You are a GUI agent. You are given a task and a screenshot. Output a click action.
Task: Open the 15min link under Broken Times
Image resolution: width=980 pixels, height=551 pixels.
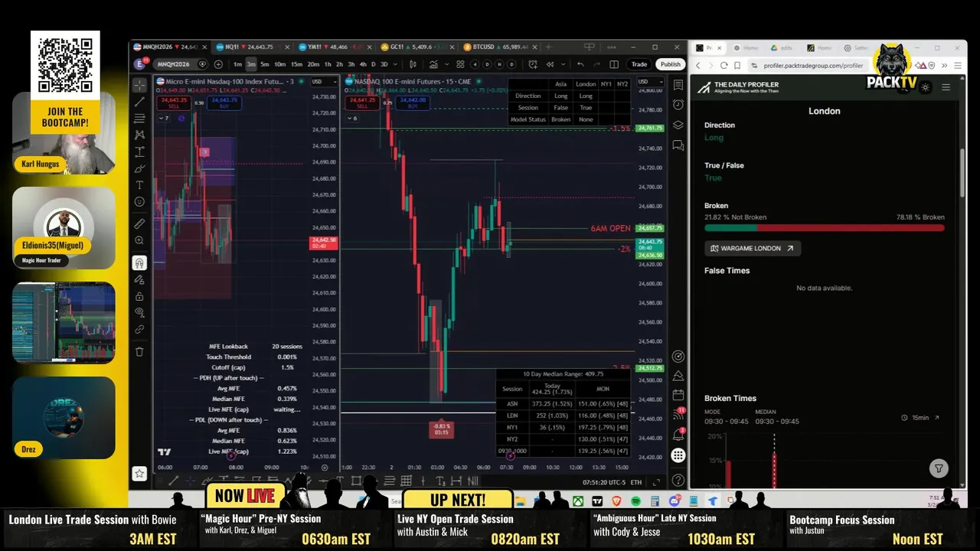point(921,418)
